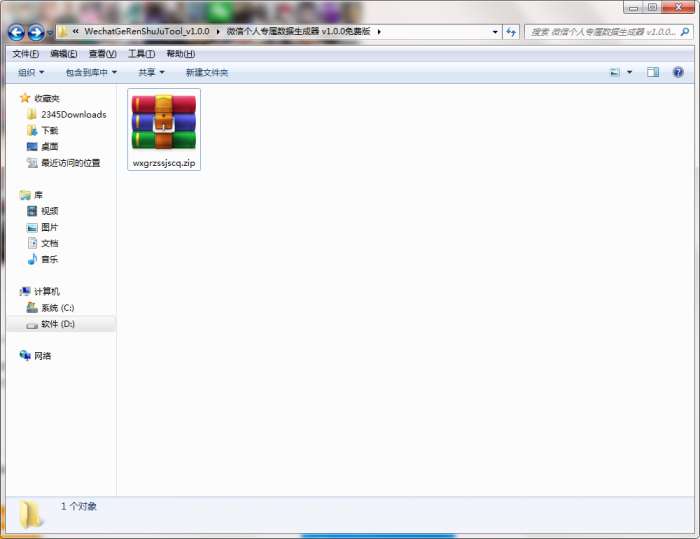
Task: Open the 视频 library
Action: 50,211
